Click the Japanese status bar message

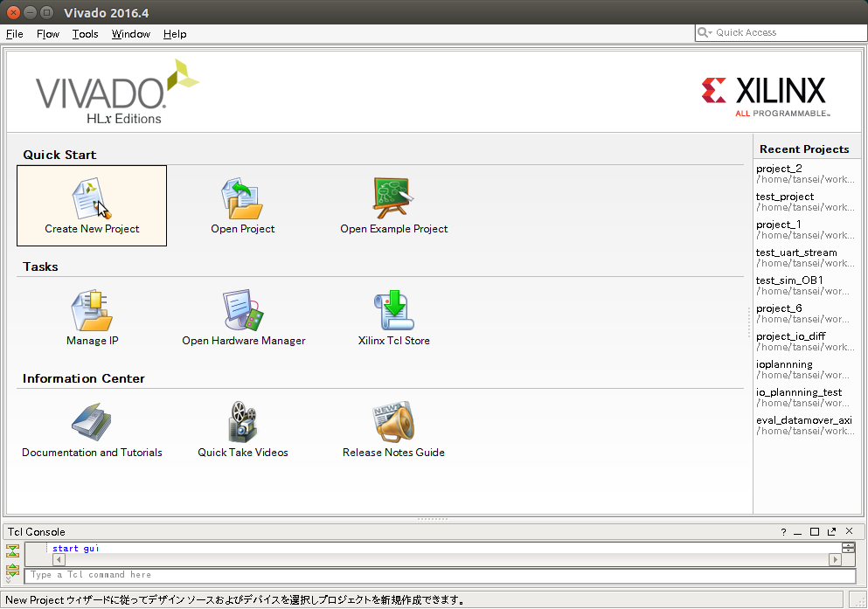click(x=234, y=600)
